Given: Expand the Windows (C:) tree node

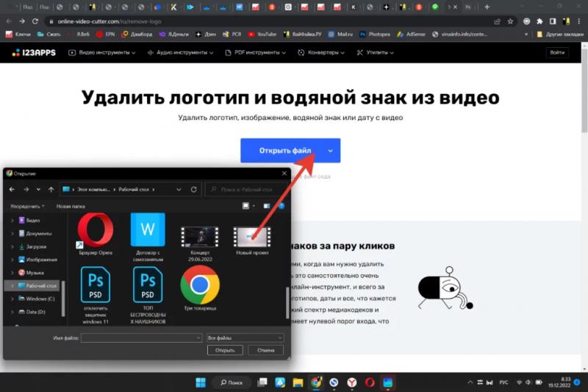Looking at the screenshot, I should pos(12,299).
